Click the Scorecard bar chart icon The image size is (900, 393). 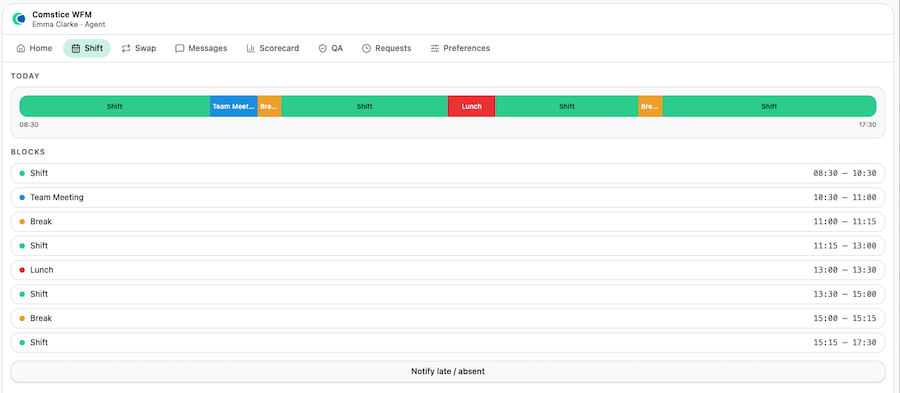point(251,48)
